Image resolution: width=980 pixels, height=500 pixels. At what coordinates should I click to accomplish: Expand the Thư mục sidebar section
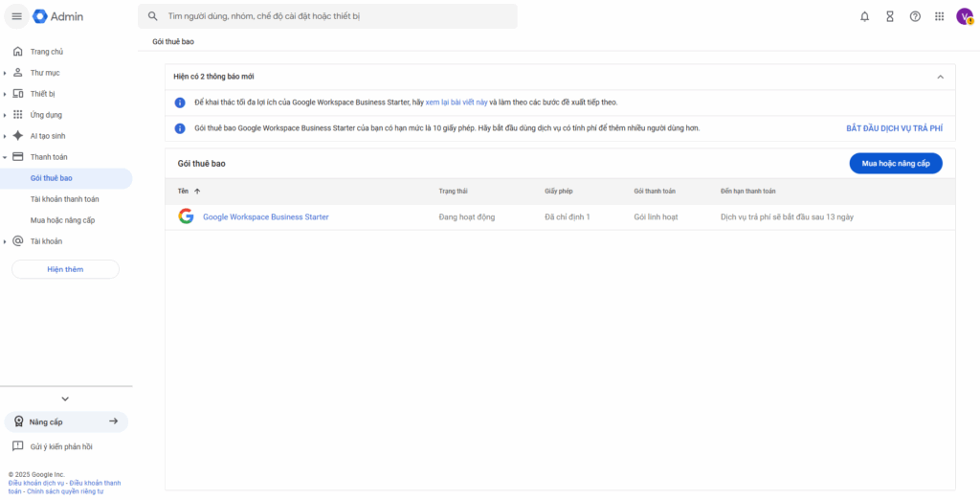6,73
